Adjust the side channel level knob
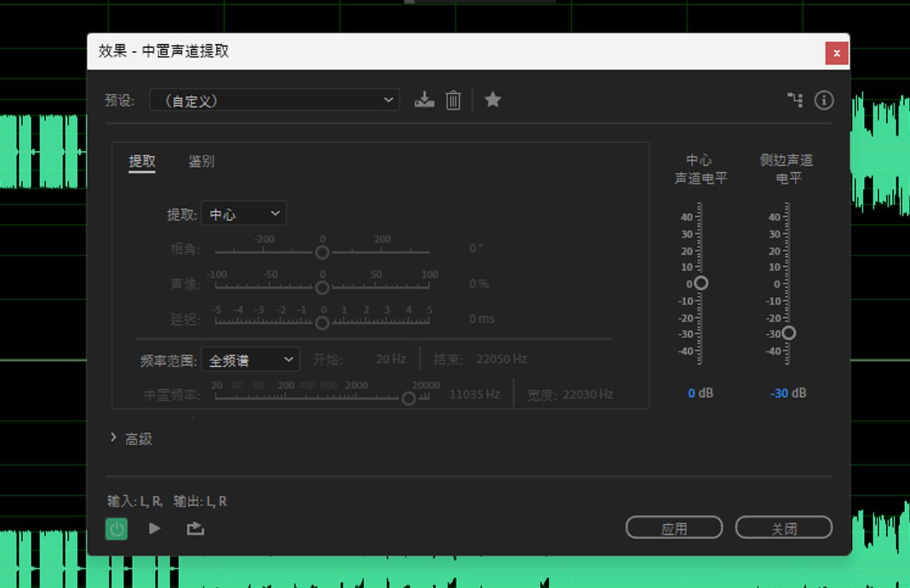Viewport: 910px width, 588px height. point(790,332)
